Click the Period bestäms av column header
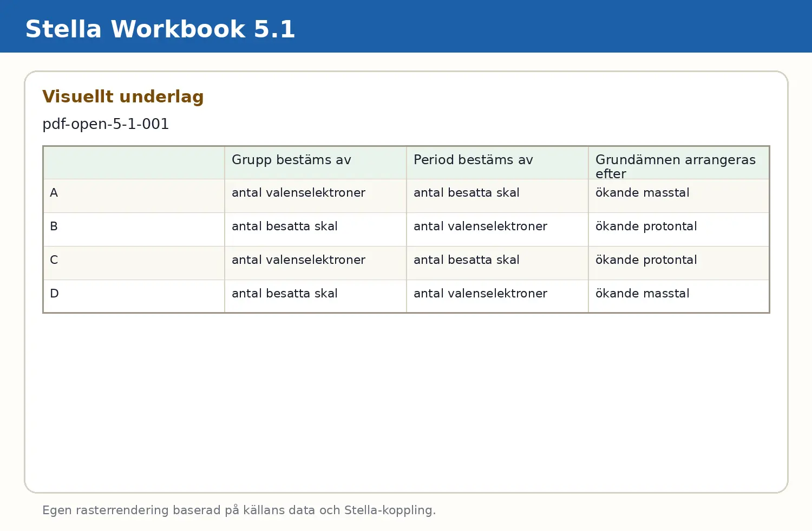The image size is (812, 531). pyautogui.click(x=497, y=163)
